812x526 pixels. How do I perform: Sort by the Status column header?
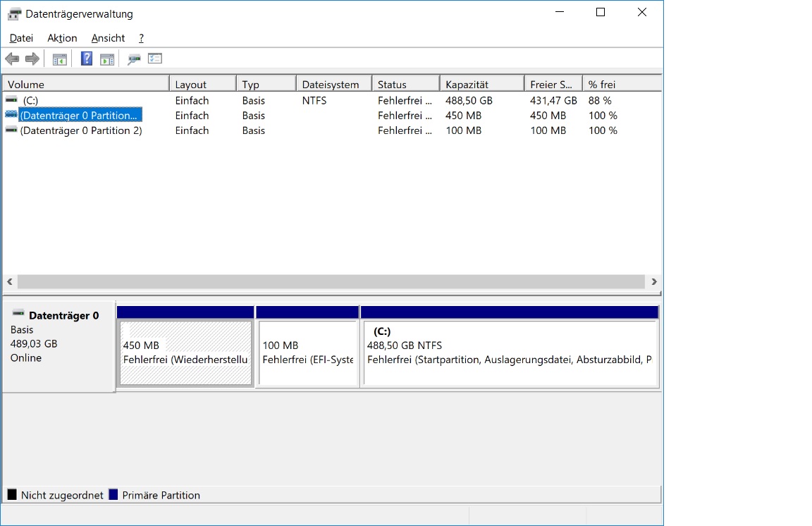point(406,84)
